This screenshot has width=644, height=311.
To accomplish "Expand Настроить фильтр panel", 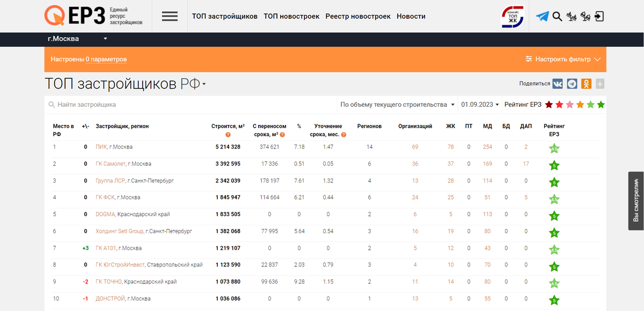I will [562, 59].
